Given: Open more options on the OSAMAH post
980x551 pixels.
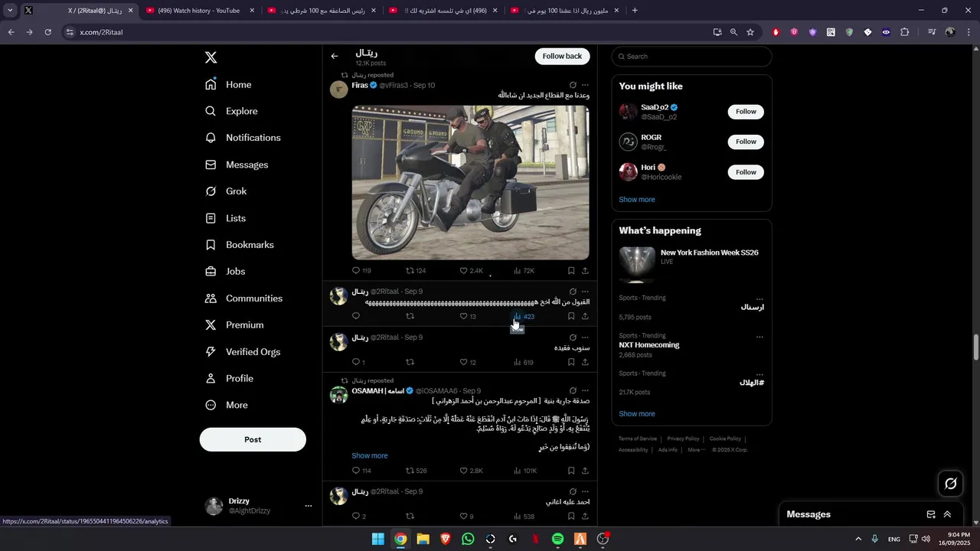Looking at the screenshot, I should [585, 390].
